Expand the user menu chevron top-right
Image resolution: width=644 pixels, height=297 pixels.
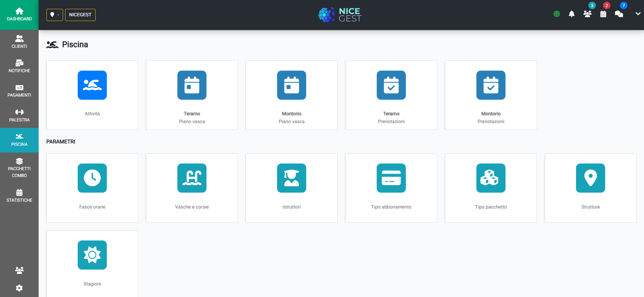[x=638, y=14]
